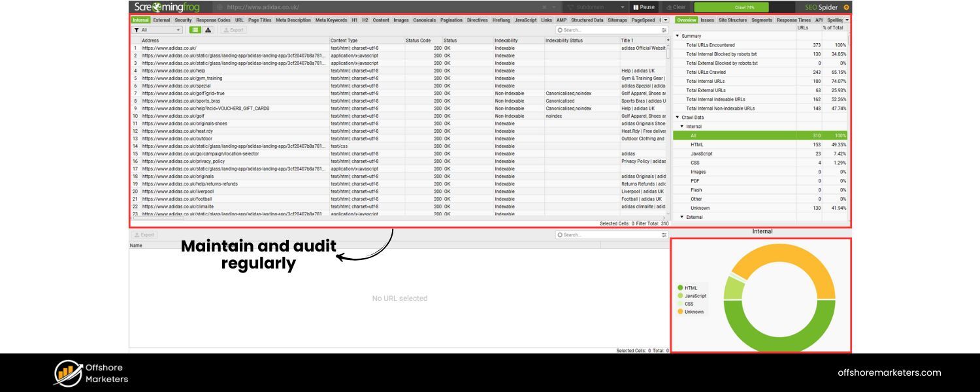
Task: Open the crawl tree graph view icon
Action: pyautogui.click(x=208, y=29)
